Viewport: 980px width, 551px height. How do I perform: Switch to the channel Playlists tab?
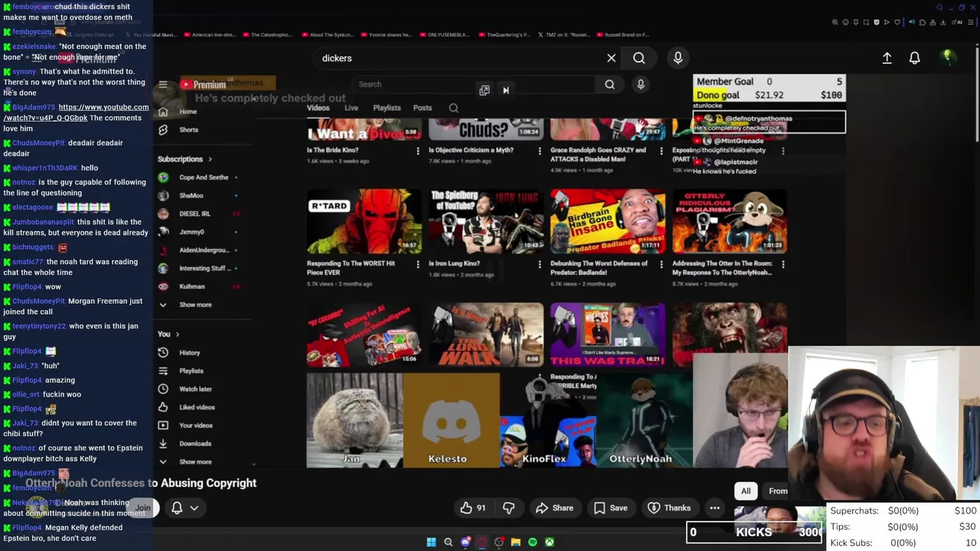point(387,108)
